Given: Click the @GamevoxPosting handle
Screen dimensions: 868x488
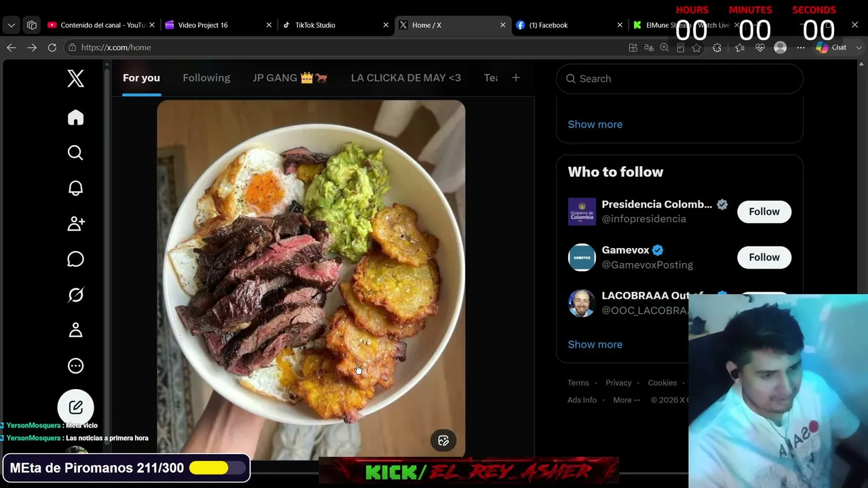Looking at the screenshot, I should 647,264.
